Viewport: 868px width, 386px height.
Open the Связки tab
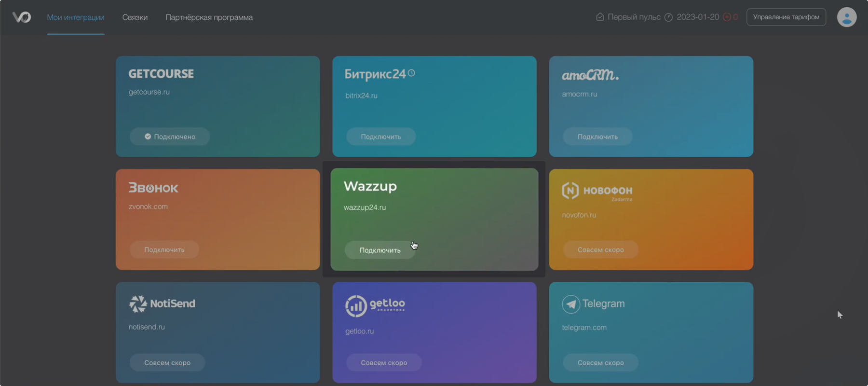pyautogui.click(x=135, y=17)
